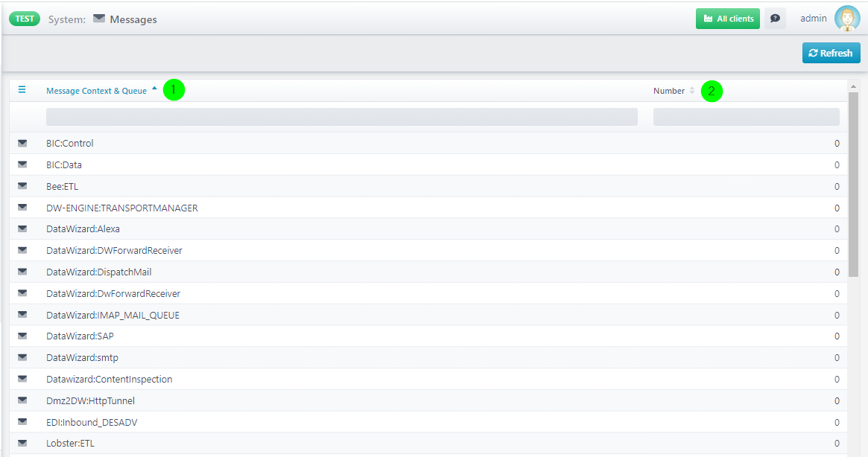Open the All clients button
The image size is (868, 457).
click(x=727, y=19)
